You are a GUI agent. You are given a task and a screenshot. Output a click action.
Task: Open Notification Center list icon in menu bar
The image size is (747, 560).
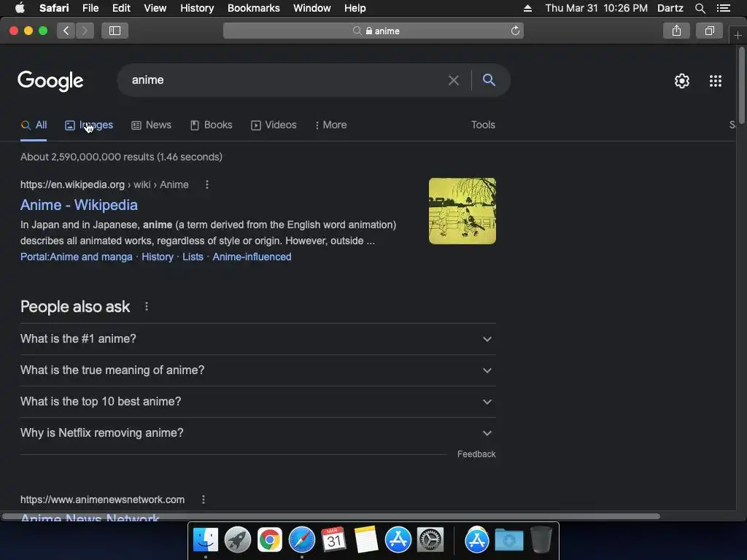point(723,8)
